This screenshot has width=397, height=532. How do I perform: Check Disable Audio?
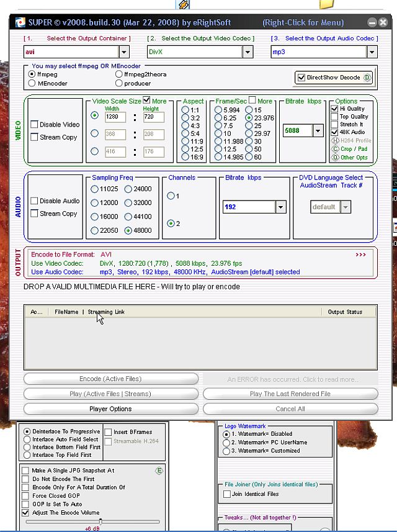point(34,201)
